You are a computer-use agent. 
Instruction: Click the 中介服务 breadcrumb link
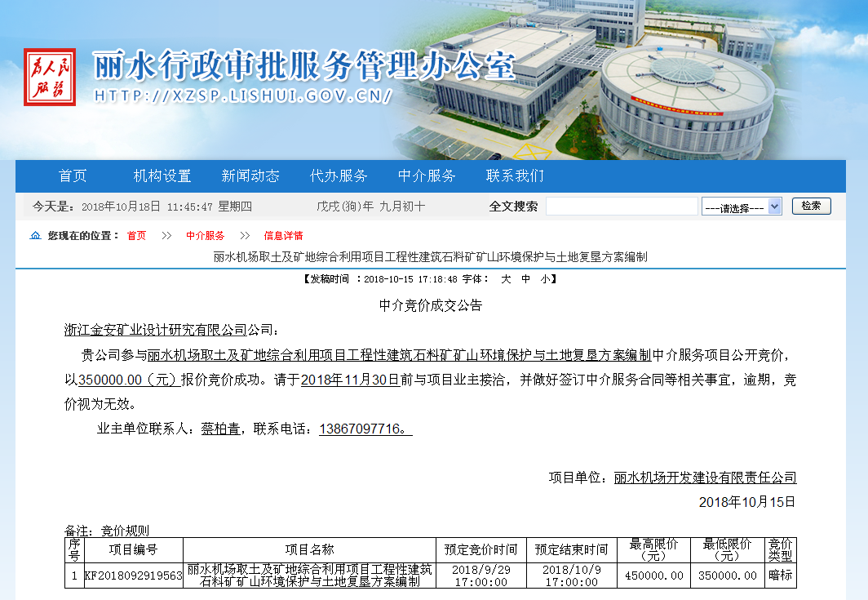206,235
